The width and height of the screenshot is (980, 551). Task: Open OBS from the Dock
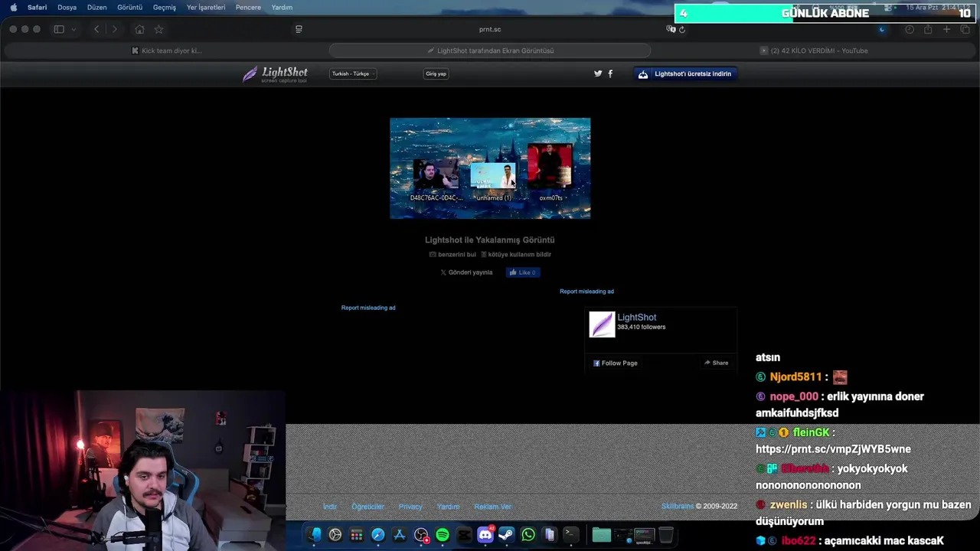tap(421, 535)
